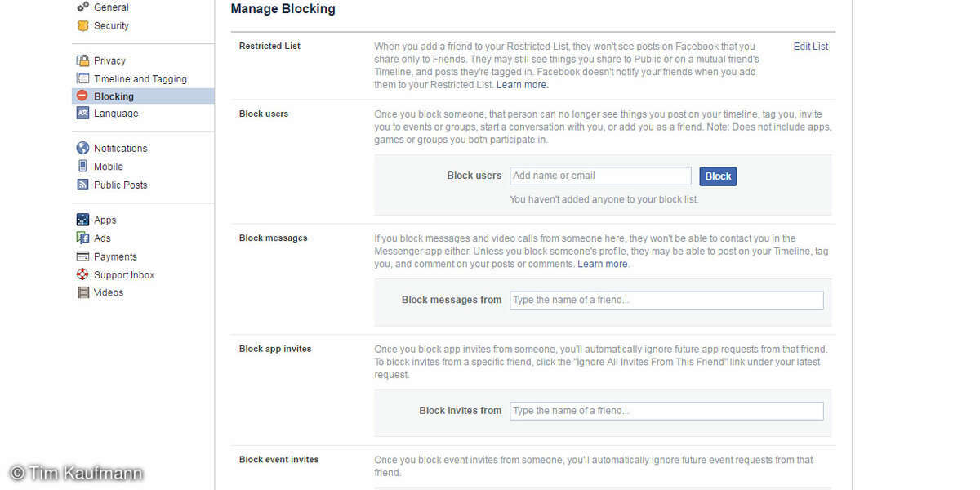Click the Public Posts RSS icon
Image resolution: width=980 pixels, height=490 pixels.
pos(82,185)
